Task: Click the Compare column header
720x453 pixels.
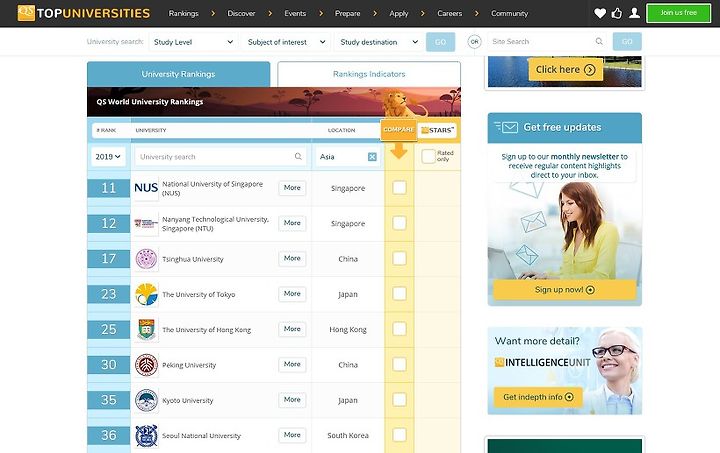Action: click(399, 130)
